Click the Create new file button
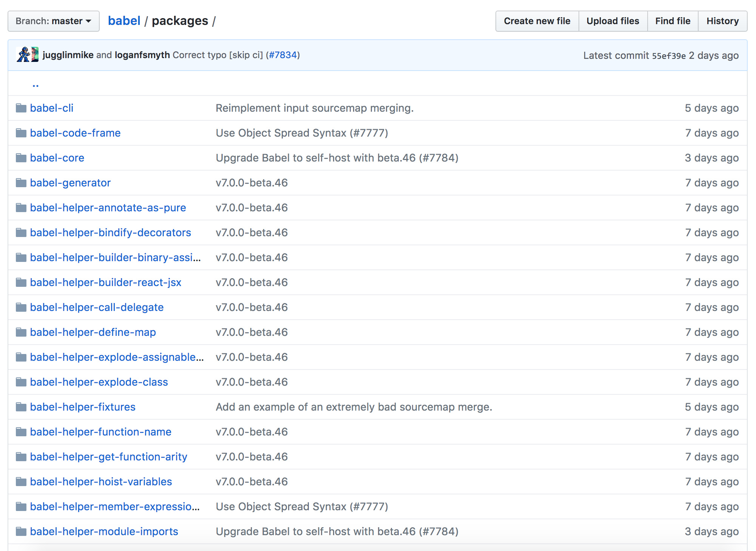 537,21
